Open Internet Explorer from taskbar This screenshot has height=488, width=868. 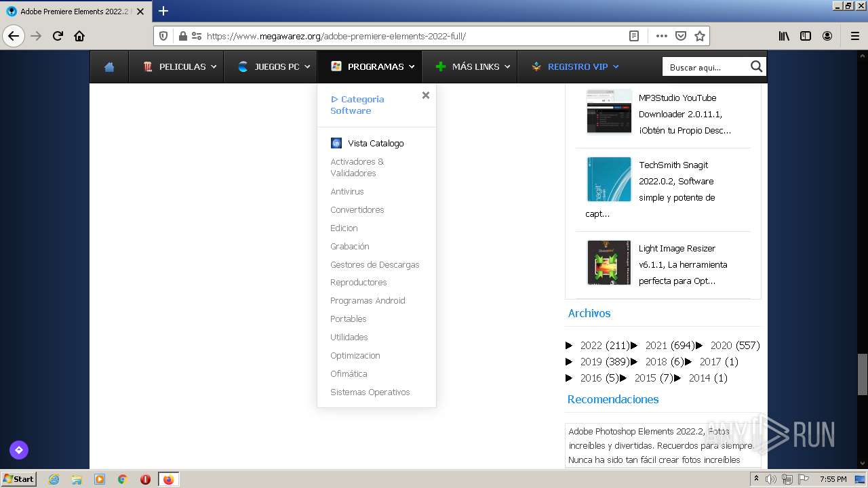[54, 479]
